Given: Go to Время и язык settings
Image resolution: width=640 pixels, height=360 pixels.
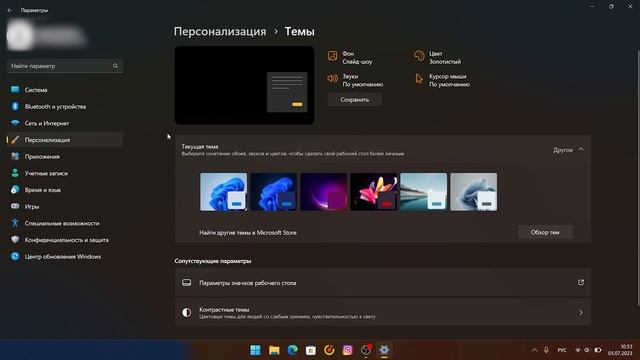Looking at the screenshot, I should [x=64, y=190].
